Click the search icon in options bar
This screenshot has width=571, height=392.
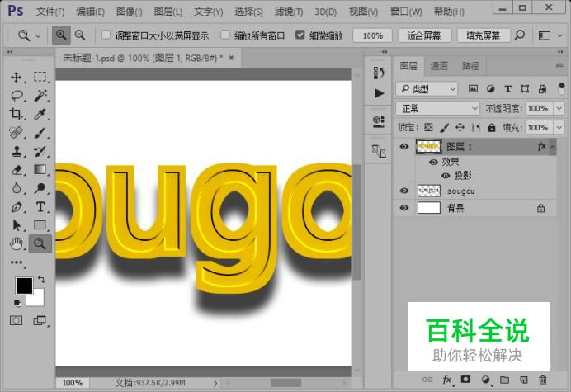click(x=520, y=35)
